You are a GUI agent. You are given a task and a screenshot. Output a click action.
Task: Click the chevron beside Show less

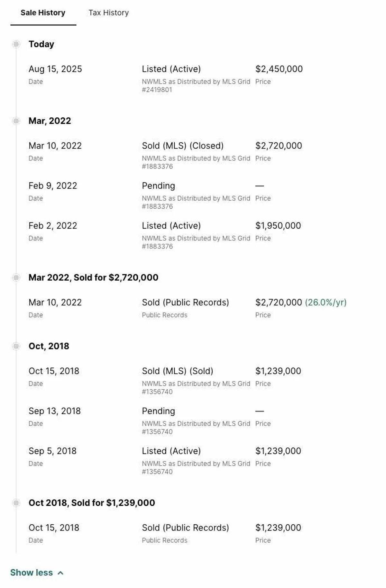pyautogui.click(x=60, y=573)
